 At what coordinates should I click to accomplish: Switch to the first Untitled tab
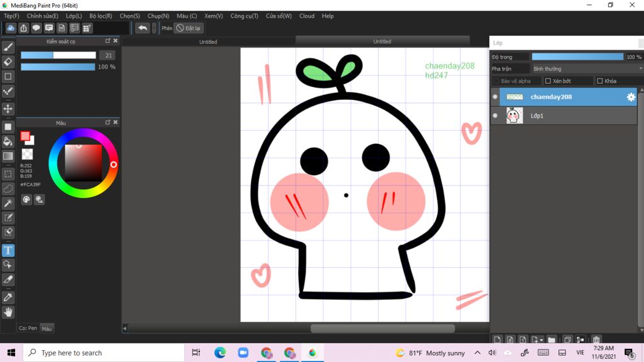point(208,42)
